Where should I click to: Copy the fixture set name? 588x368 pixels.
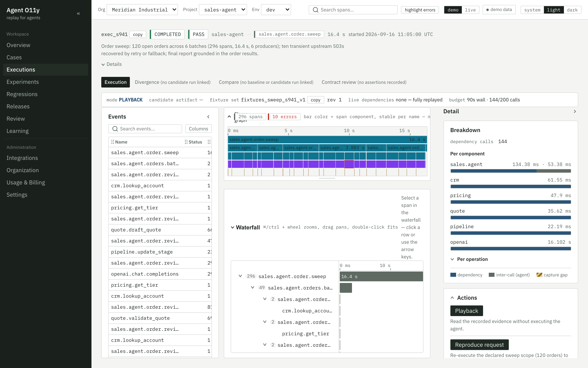[315, 100]
